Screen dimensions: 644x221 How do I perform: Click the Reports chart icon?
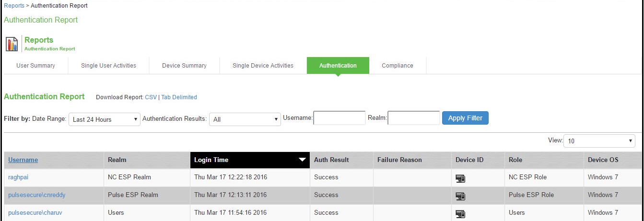12,44
